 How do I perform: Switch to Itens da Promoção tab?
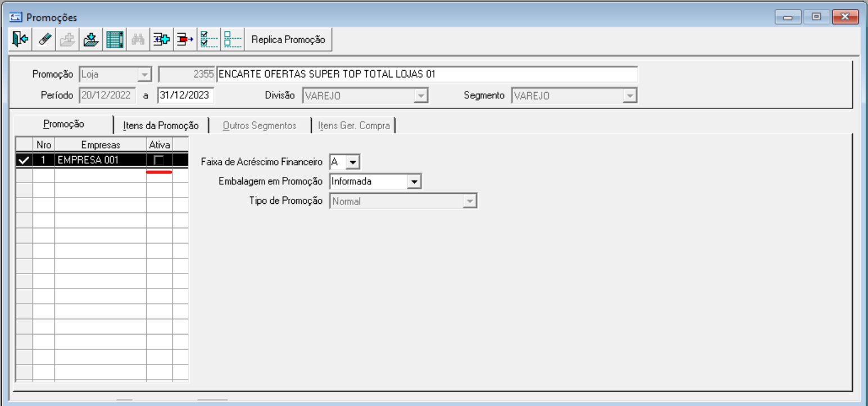coord(161,126)
